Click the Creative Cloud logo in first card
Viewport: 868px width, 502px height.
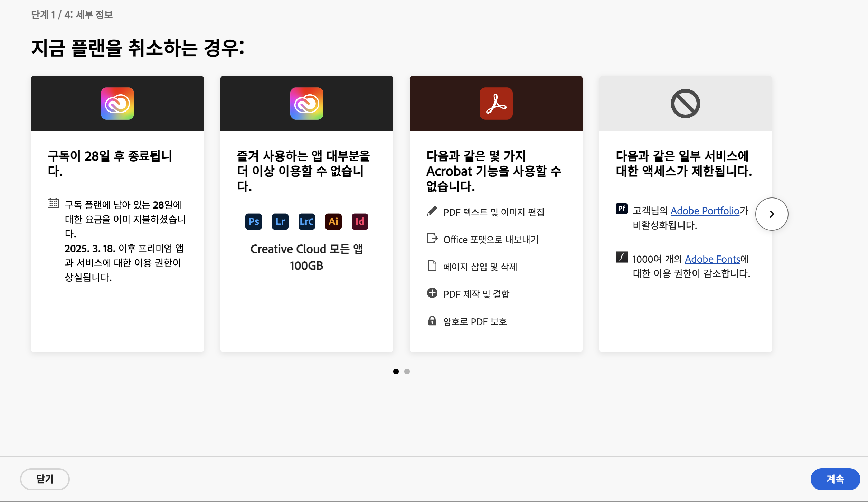click(x=117, y=104)
